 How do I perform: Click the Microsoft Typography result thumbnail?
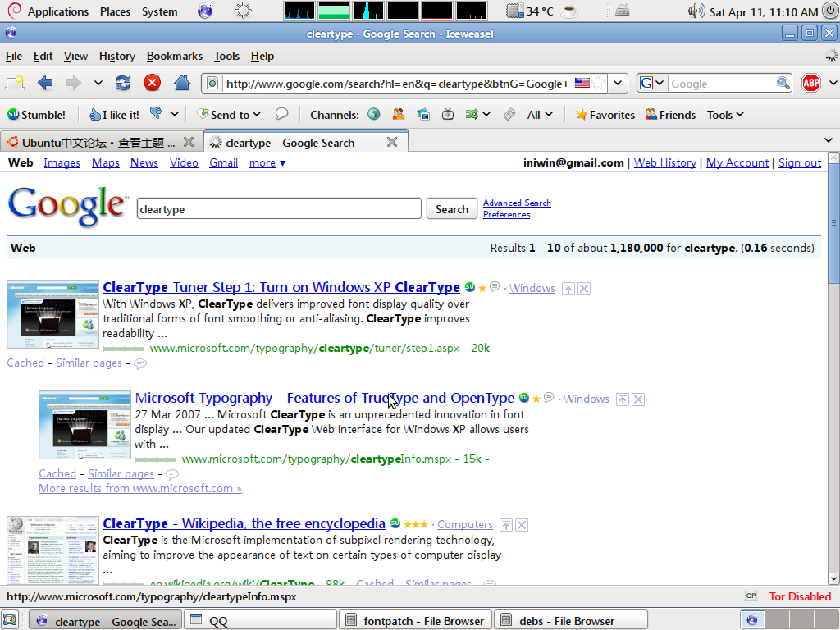[84, 425]
